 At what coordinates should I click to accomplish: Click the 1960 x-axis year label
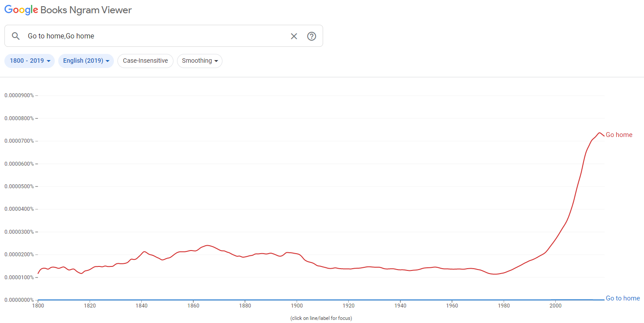452,305
